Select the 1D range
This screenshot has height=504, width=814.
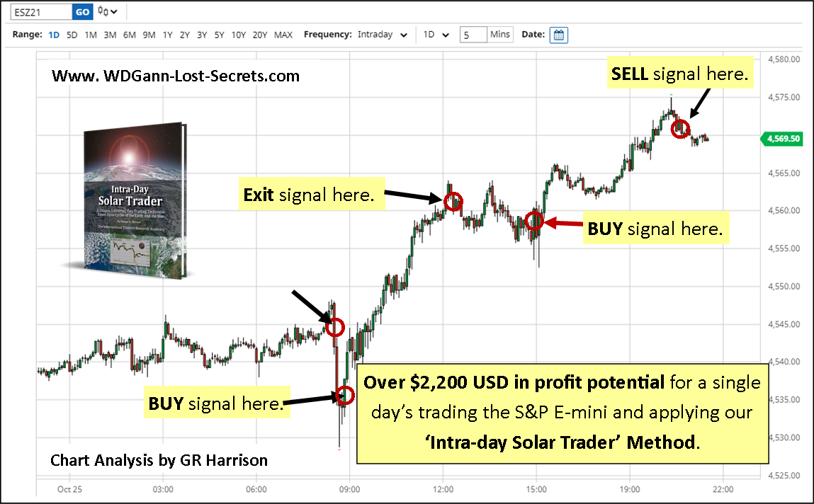click(55, 35)
